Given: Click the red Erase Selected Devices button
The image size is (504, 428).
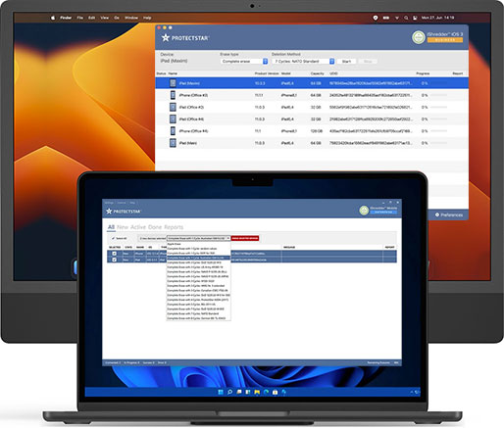Looking at the screenshot, I should click(245, 238).
